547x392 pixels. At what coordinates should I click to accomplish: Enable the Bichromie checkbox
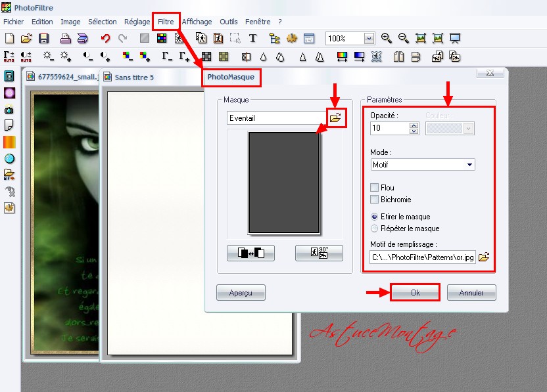(374, 200)
